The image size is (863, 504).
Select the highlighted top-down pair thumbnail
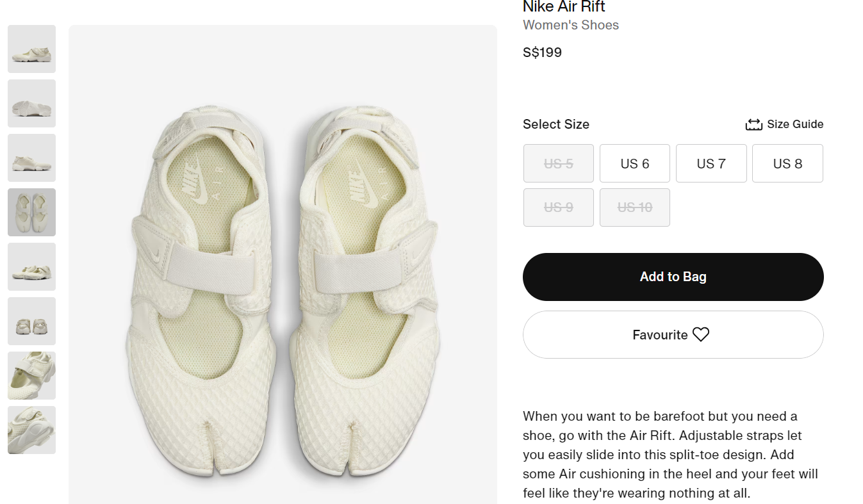31,212
